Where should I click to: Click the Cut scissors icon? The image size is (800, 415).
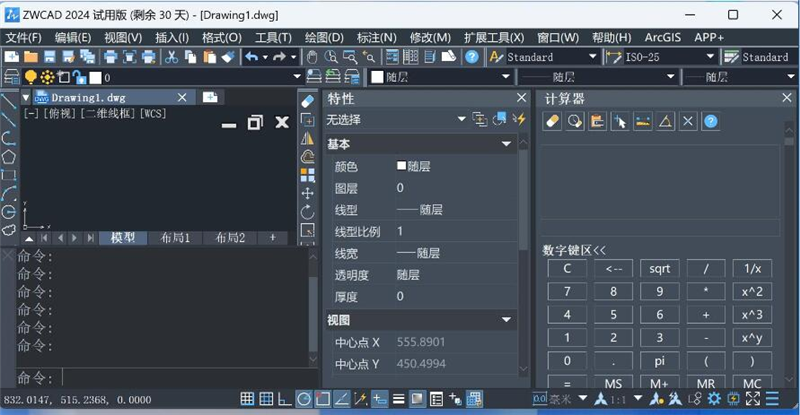click(x=171, y=57)
